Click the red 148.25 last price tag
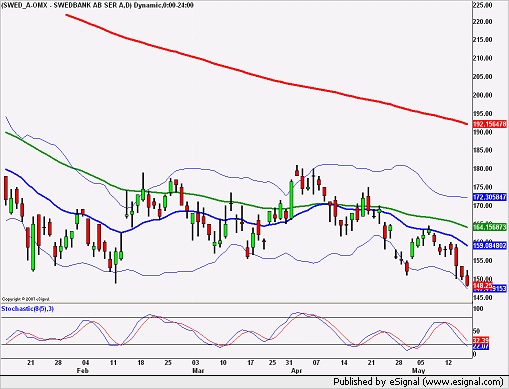Screen dimensions: 509x389 click(482, 286)
